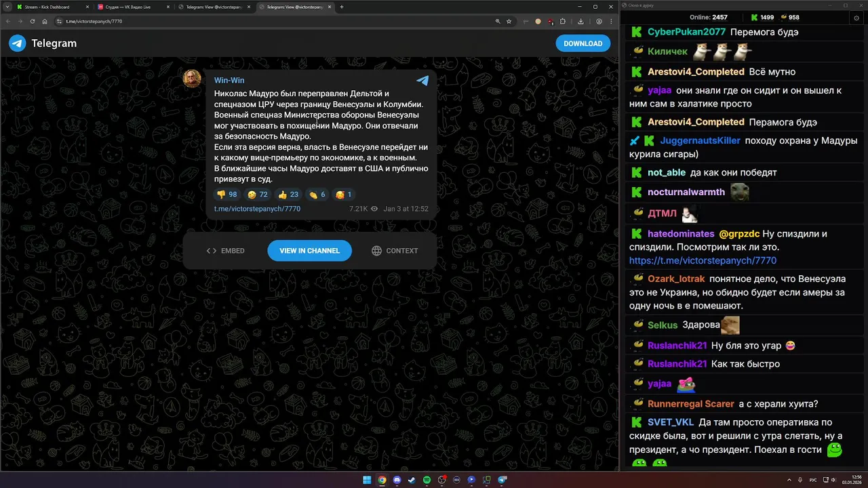Click the clapping reaction with 6

point(317,195)
